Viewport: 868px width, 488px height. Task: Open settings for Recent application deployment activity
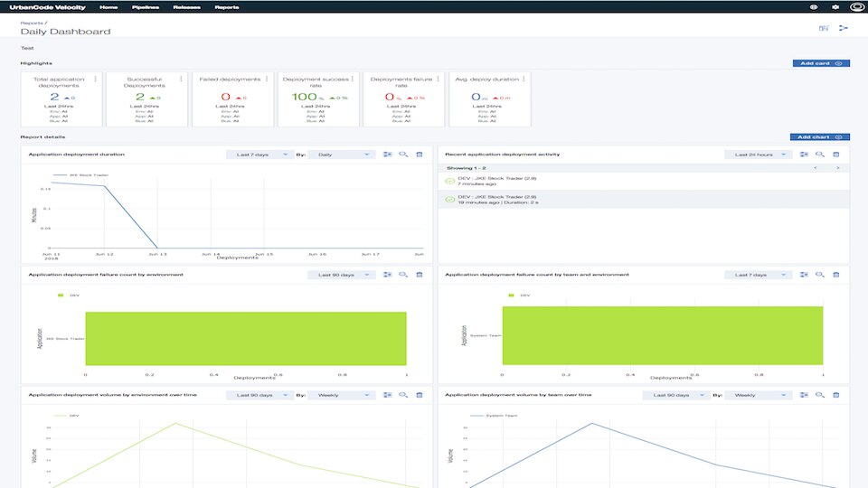click(804, 155)
